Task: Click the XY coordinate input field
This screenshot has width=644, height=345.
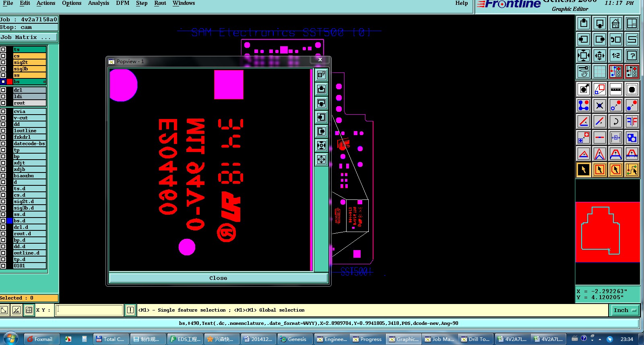Action: (x=89, y=310)
